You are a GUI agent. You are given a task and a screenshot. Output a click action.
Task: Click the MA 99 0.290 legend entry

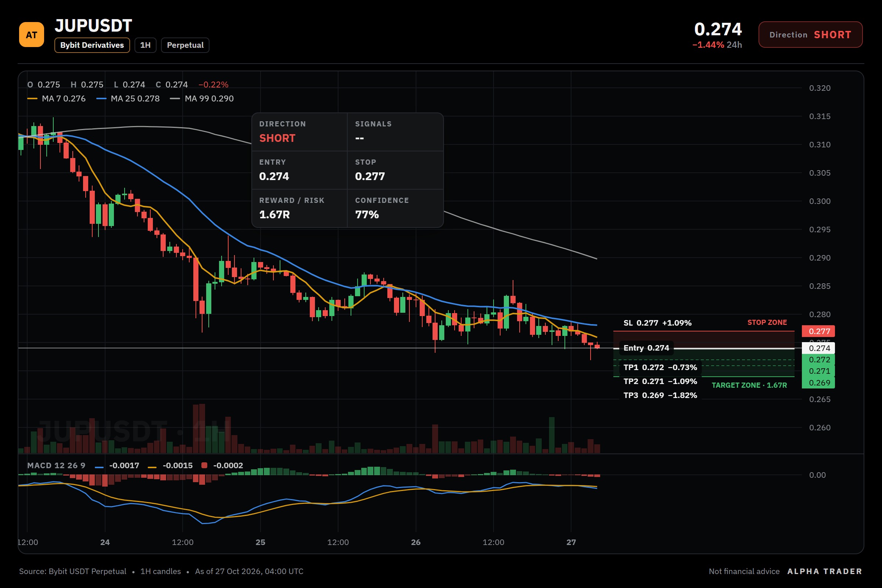[202, 98]
